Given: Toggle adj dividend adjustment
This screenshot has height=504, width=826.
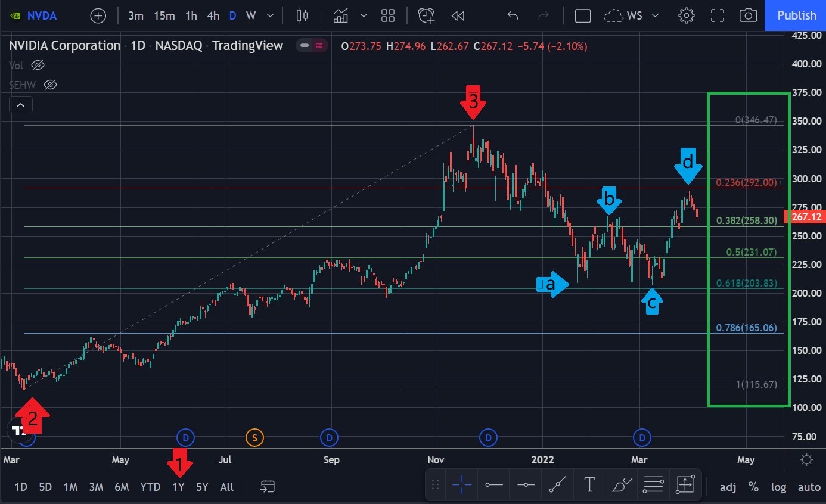Looking at the screenshot, I should (728, 487).
